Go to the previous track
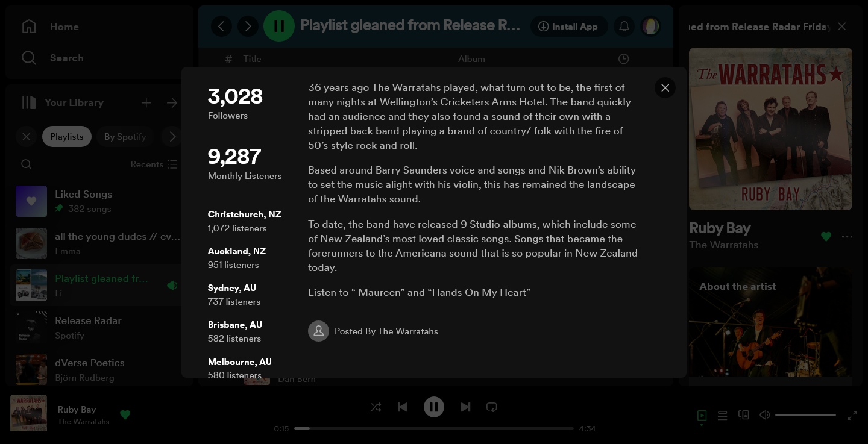 (x=403, y=407)
